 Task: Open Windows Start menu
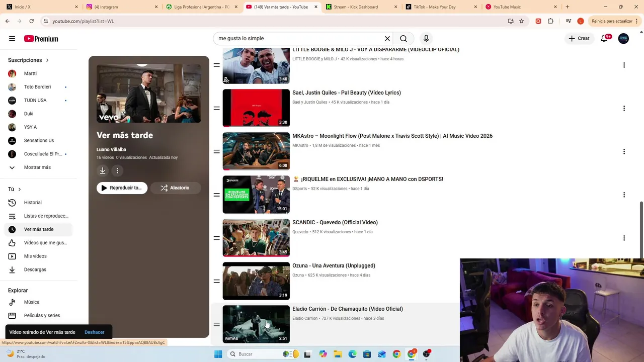218,354
